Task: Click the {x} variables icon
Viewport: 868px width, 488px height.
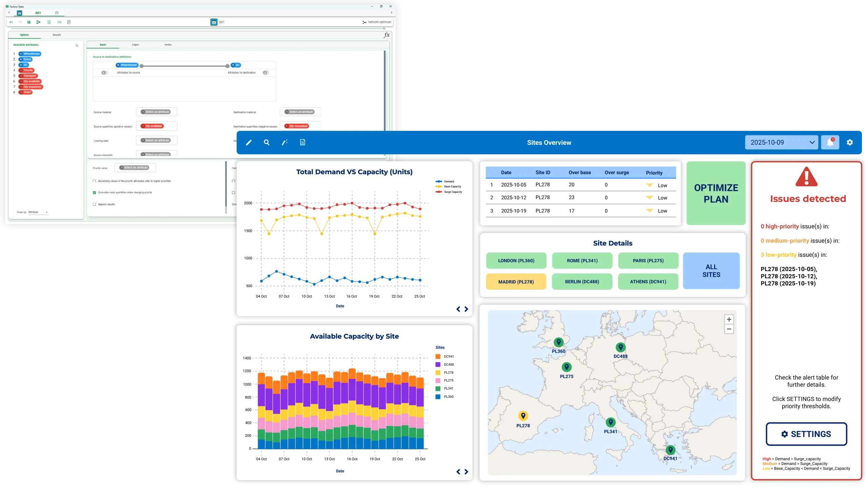Action: pyautogui.click(x=59, y=22)
